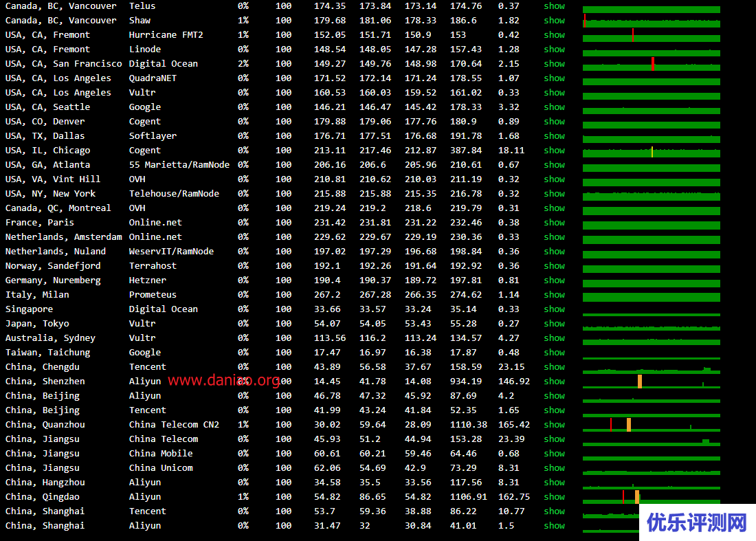Open show link for Shenzhen Aliyun row
This screenshot has height=541, width=756.
554,382
